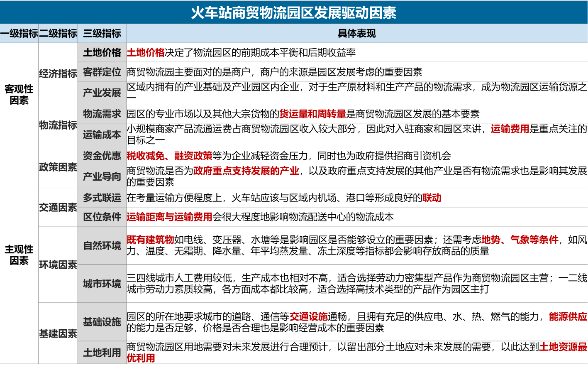Click the red 土地价格 text in the description
The width and height of the screenshot is (588, 370).
point(146,53)
